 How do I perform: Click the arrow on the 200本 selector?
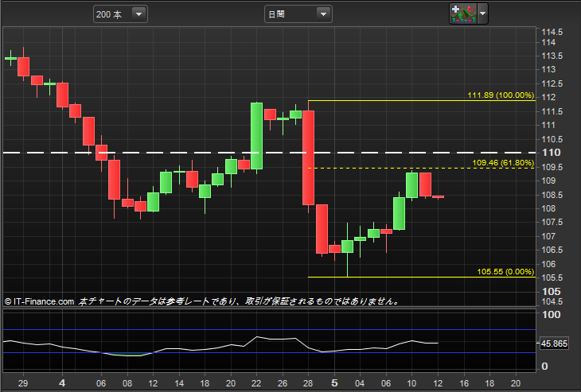click(x=139, y=14)
